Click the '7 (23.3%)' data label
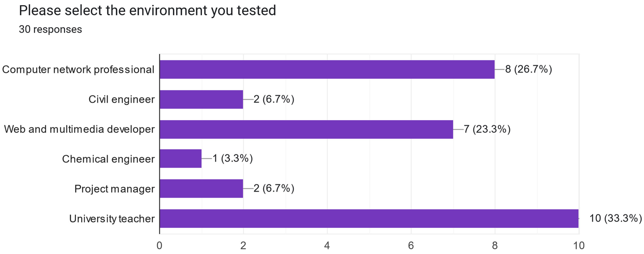The image size is (644, 254). (487, 129)
